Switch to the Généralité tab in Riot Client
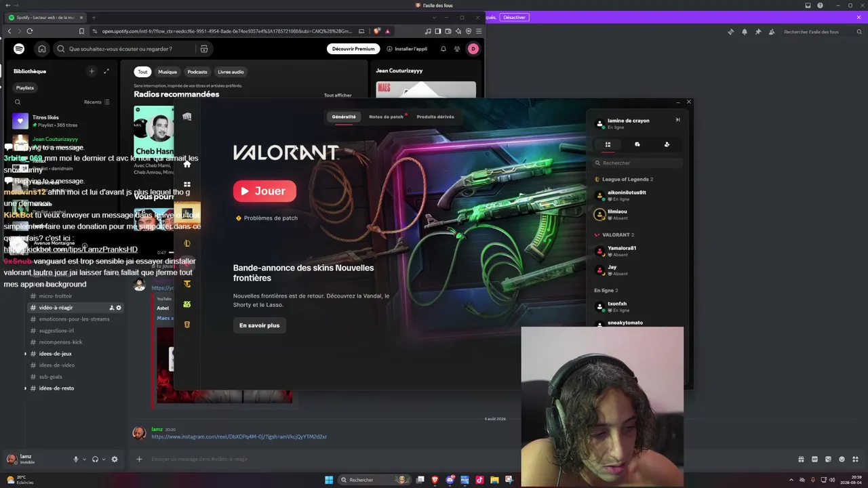The width and height of the screenshot is (868, 488). [344, 117]
